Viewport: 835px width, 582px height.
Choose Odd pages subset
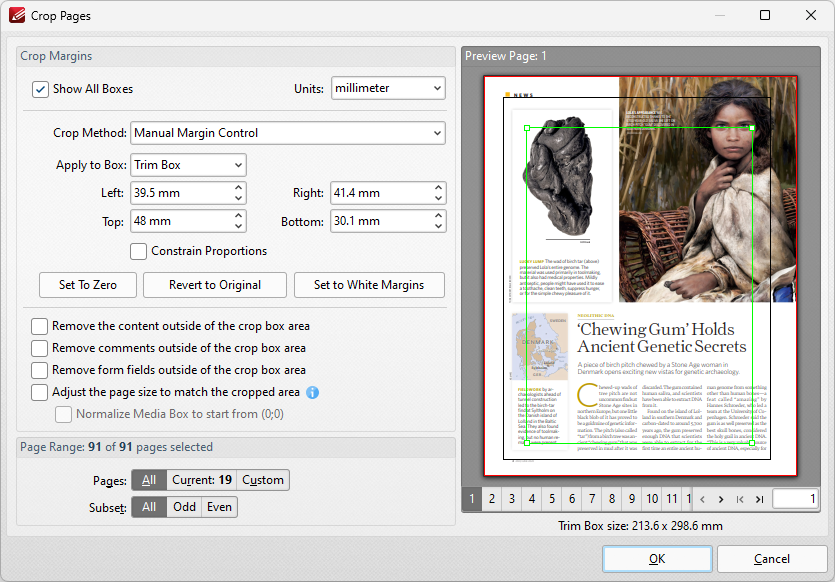point(184,507)
